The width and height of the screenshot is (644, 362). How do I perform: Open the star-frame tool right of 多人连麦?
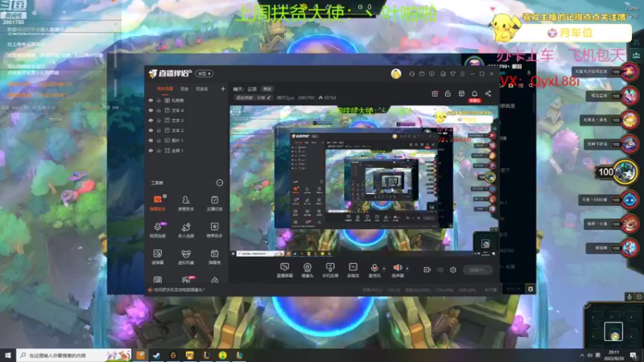(214, 230)
